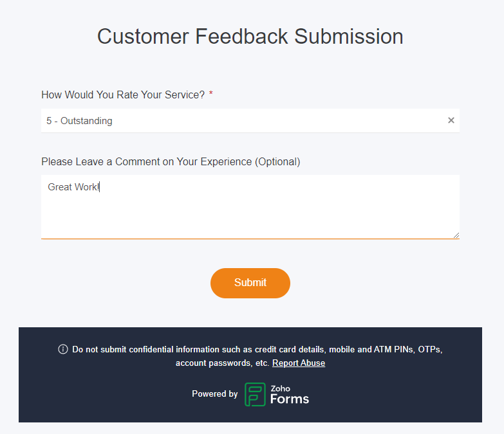This screenshot has height=434, width=504.
Task: Click the "Please Leave a Comment" field label
Action: (171, 161)
